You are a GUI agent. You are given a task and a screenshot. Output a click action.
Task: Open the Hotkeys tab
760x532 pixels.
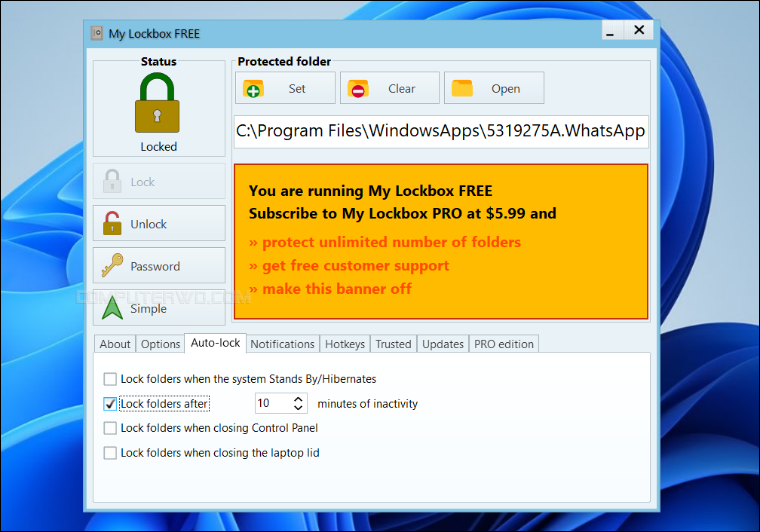(x=345, y=344)
